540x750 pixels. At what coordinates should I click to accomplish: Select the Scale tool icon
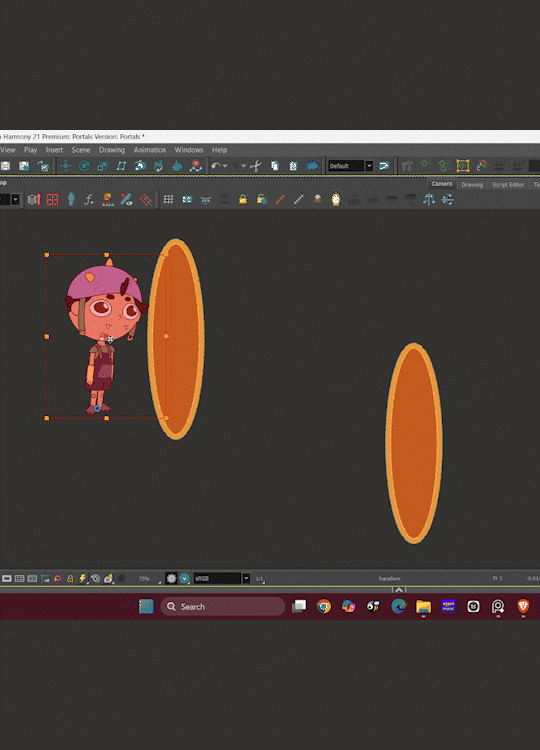point(102,166)
